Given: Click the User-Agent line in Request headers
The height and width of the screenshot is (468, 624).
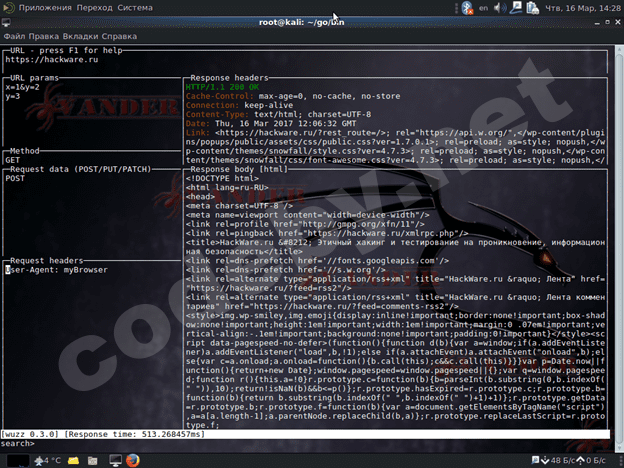Looking at the screenshot, I should click(x=47, y=269).
